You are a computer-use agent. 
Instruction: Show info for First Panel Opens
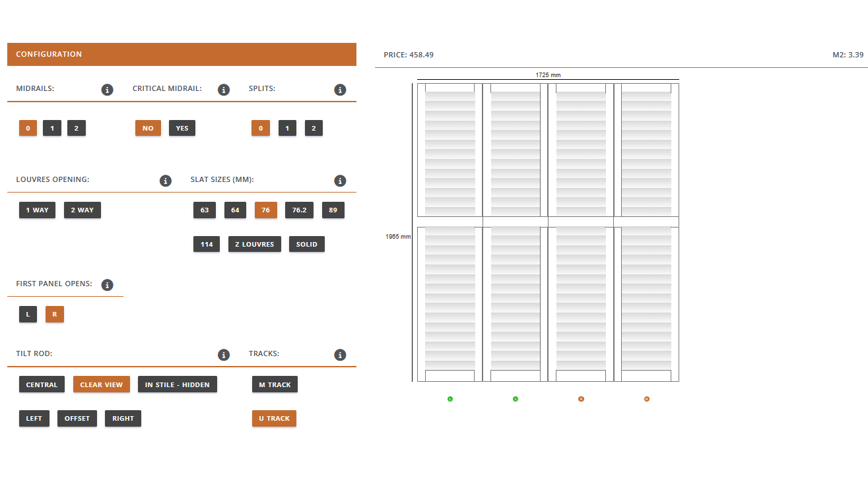(x=108, y=285)
